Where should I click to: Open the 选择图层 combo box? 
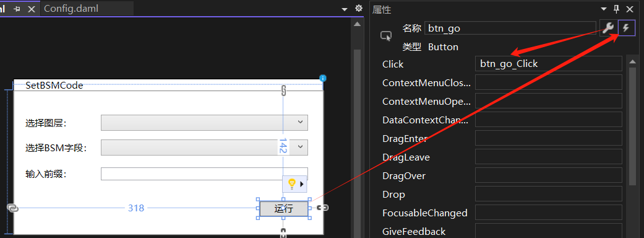click(x=204, y=122)
